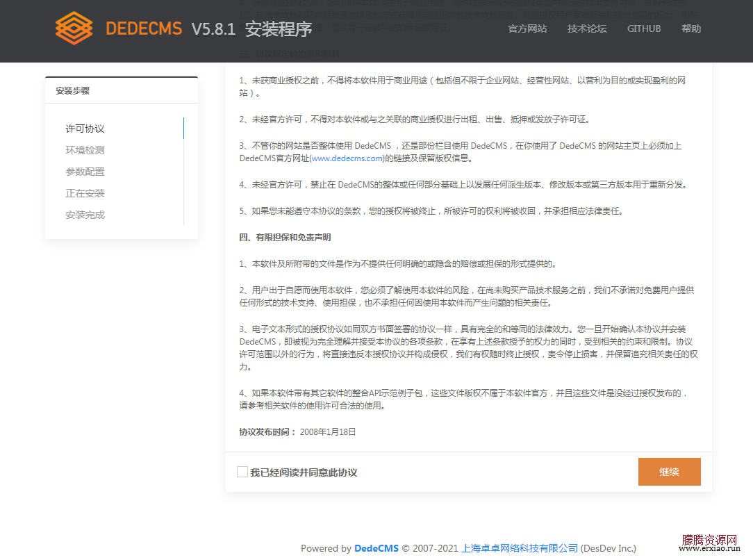Click the 四、有限担保和免责声明 section heading

pos(286,237)
